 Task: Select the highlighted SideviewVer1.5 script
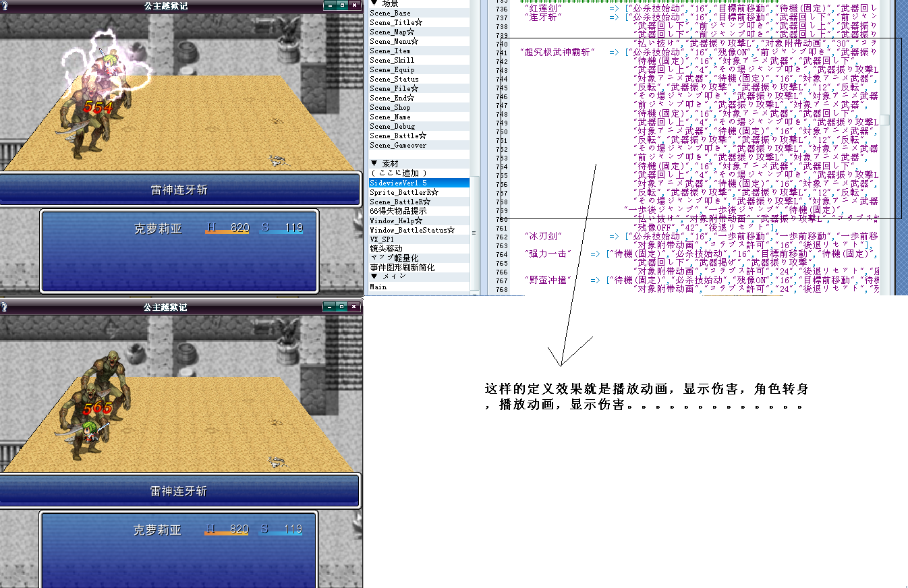419,183
